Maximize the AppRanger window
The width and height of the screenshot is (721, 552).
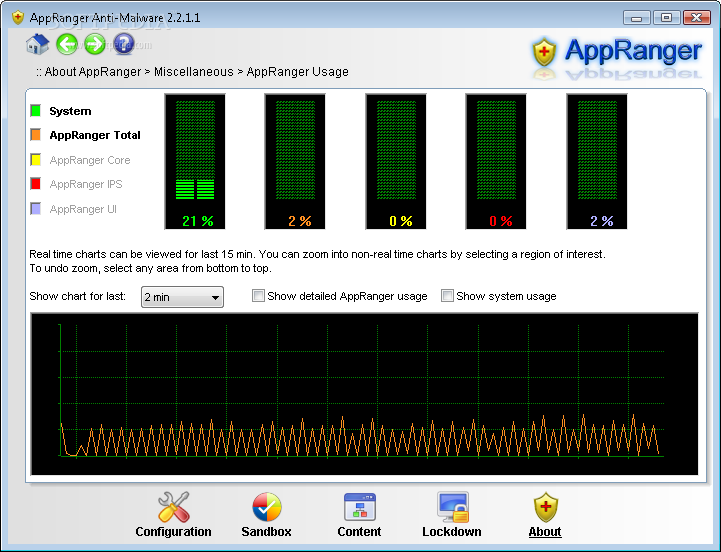point(666,18)
